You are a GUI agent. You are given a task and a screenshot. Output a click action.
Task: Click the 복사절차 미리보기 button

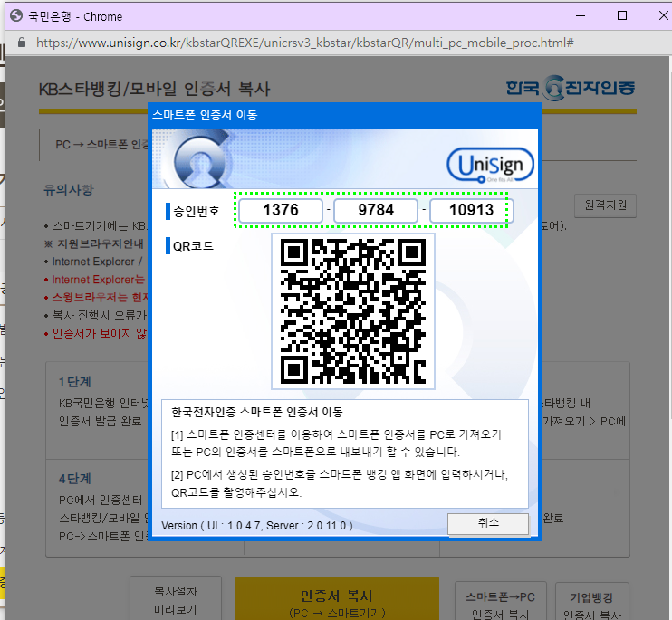176,598
